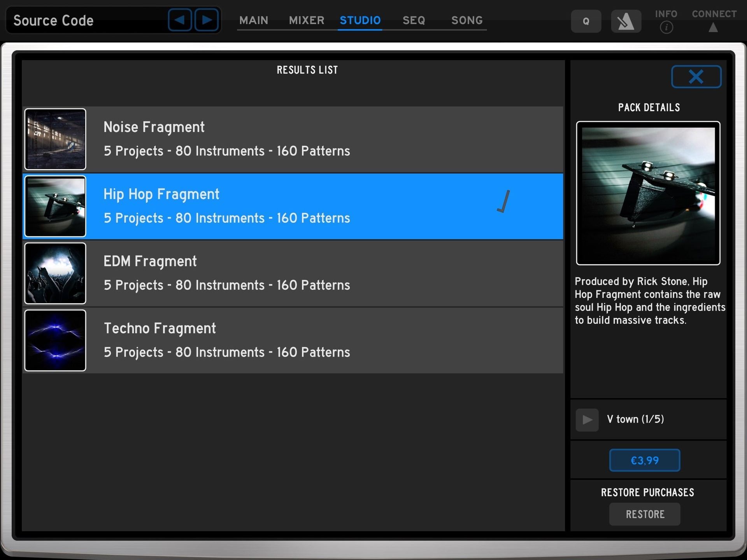Switch to the STUDIO tab
The width and height of the screenshot is (747, 560).
coord(360,20)
